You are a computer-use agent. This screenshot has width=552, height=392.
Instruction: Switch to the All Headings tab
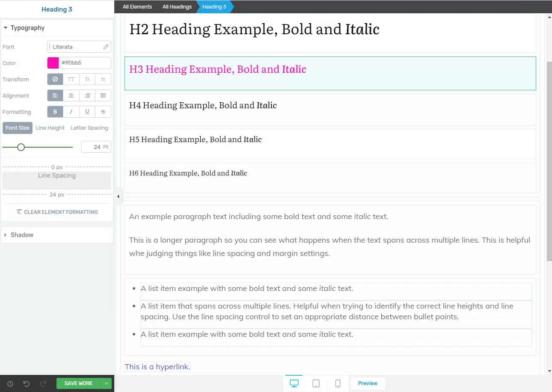pyautogui.click(x=177, y=6)
